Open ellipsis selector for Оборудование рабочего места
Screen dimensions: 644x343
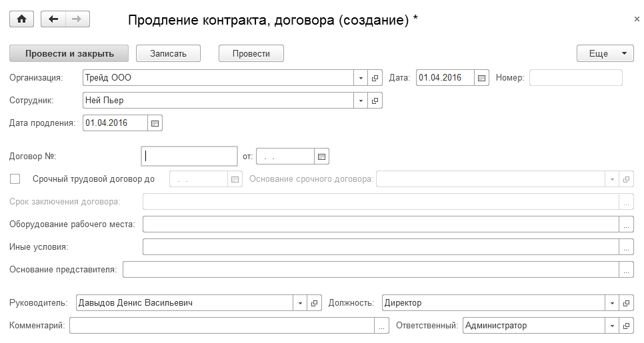pyautogui.click(x=626, y=224)
